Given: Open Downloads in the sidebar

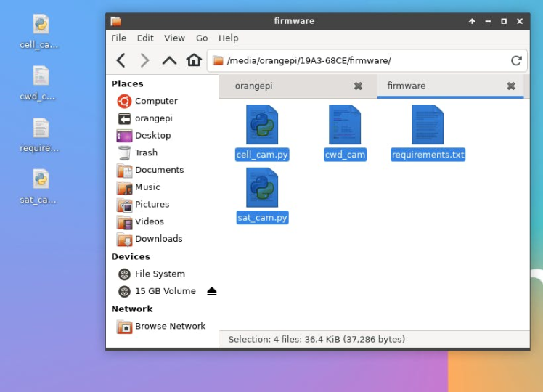Looking at the screenshot, I should [x=158, y=239].
